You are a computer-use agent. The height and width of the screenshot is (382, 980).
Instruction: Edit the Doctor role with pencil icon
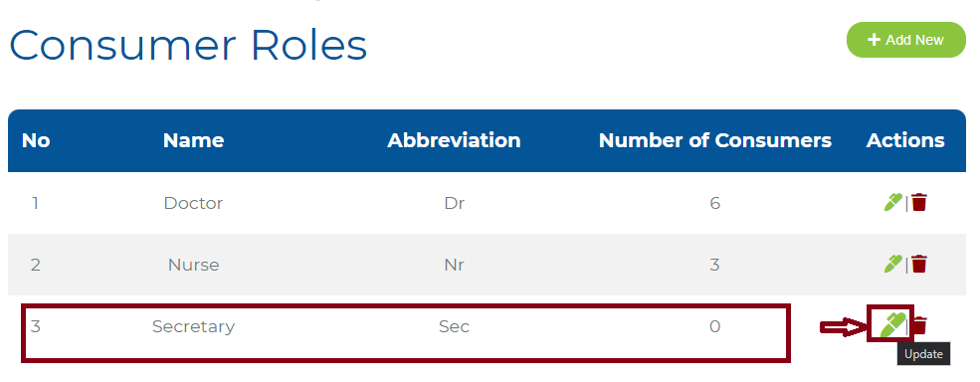[893, 203]
